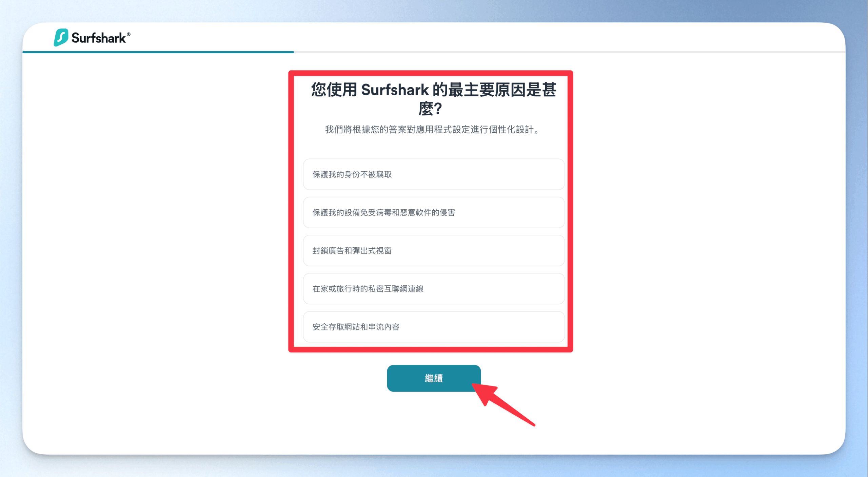Click the word Surfshark inside the heading

395,90
